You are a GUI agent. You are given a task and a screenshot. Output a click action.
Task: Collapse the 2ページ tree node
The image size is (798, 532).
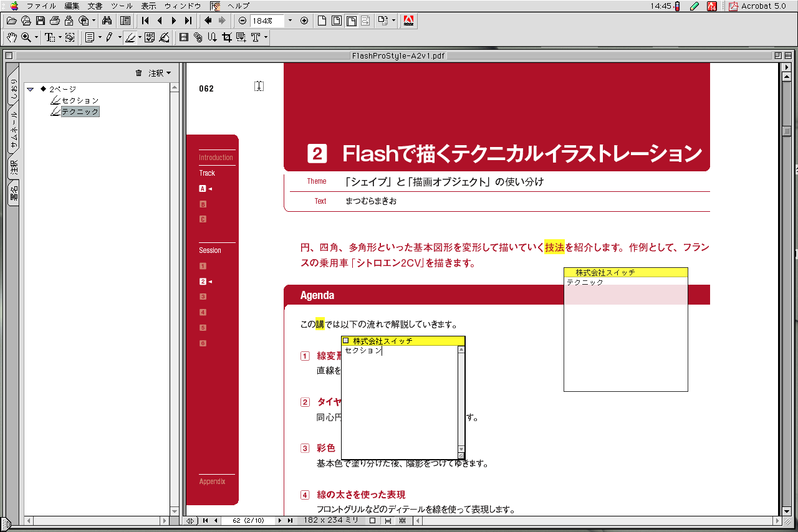(x=30, y=89)
